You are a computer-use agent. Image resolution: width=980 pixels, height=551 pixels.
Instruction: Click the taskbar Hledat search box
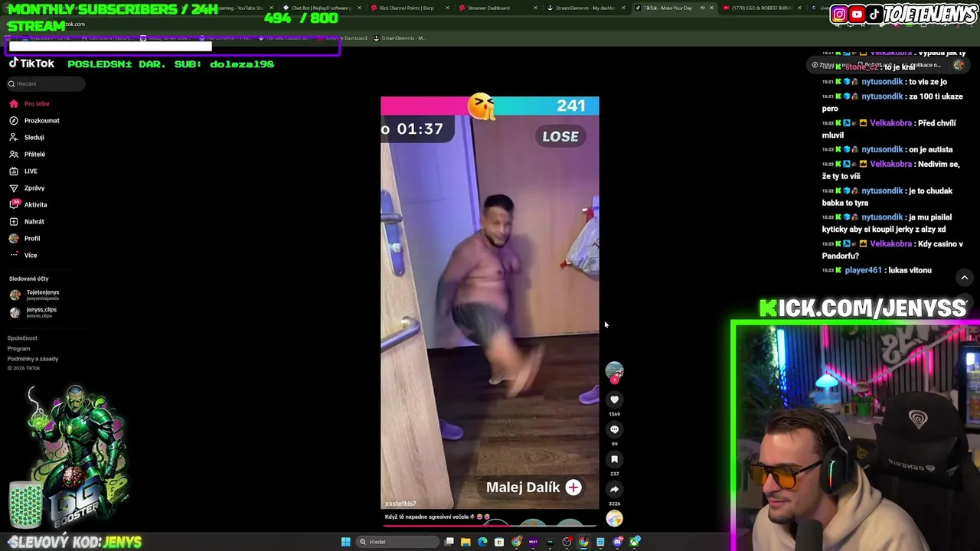coord(398,542)
